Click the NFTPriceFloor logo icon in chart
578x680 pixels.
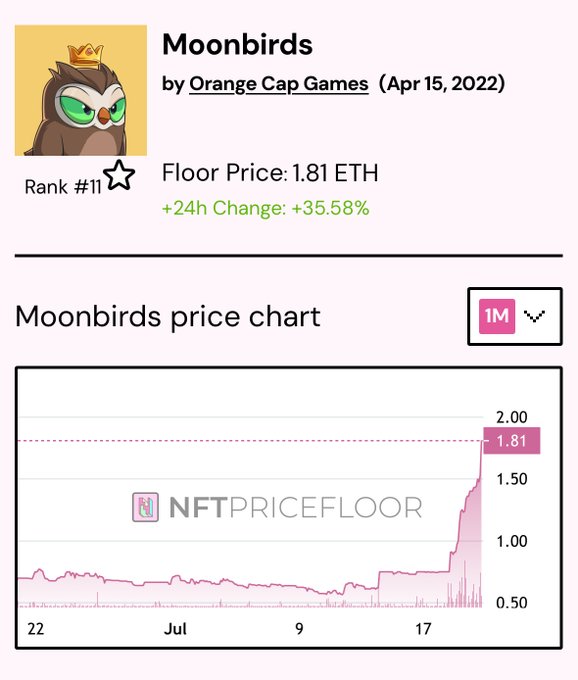tap(145, 507)
